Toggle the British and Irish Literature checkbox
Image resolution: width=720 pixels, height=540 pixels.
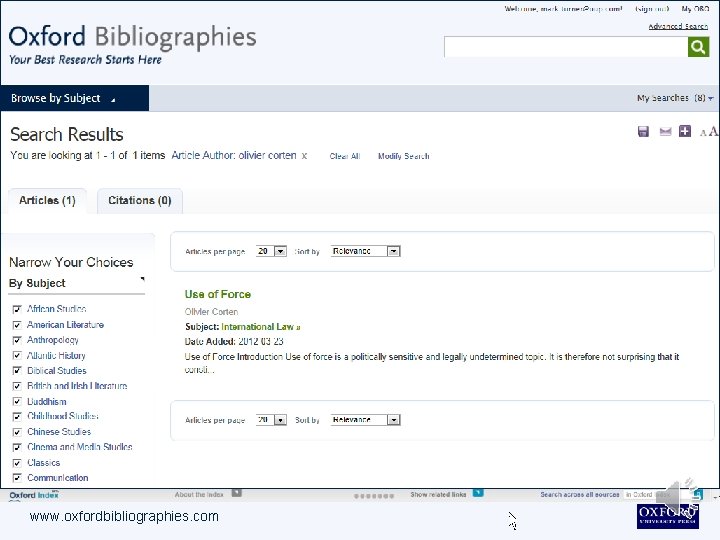(17, 386)
